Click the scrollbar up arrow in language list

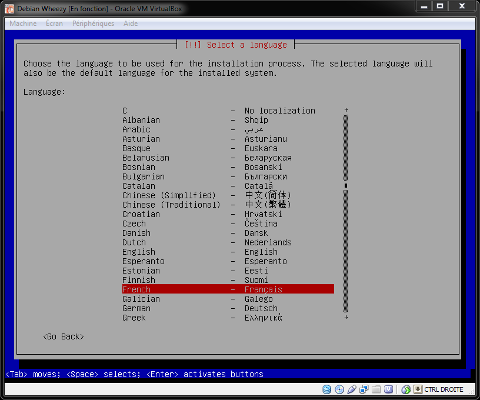point(346,110)
